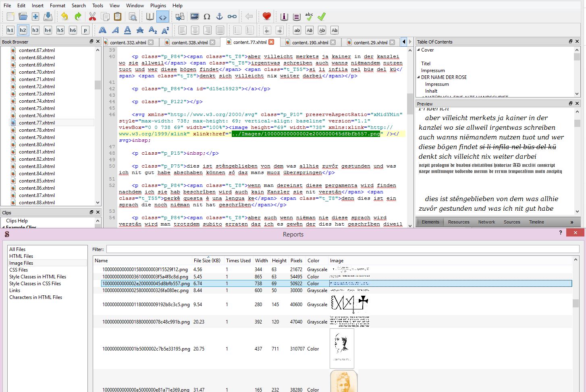The width and height of the screenshot is (586, 392).
Task: Collapse the Cover entry in Table Of Contents
Action: tap(418, 50)
